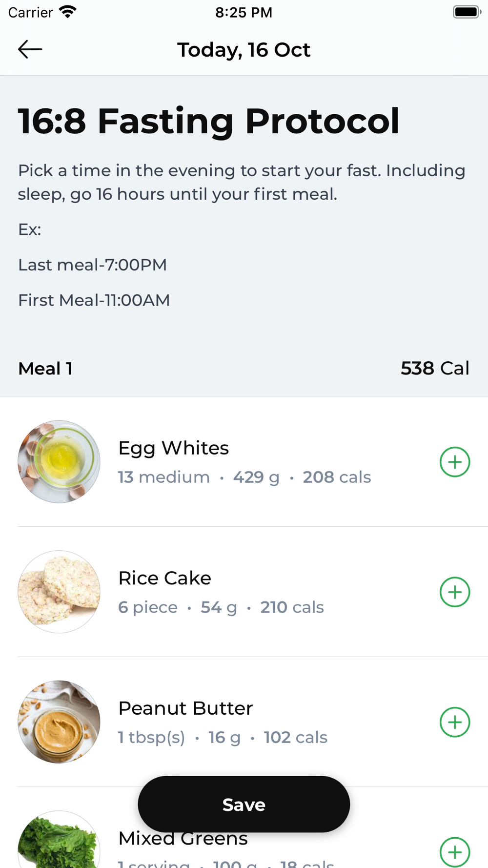Viewport: 488px width, 868px height.
Task: Tap the battery status icon
Action: pos(467,12)
